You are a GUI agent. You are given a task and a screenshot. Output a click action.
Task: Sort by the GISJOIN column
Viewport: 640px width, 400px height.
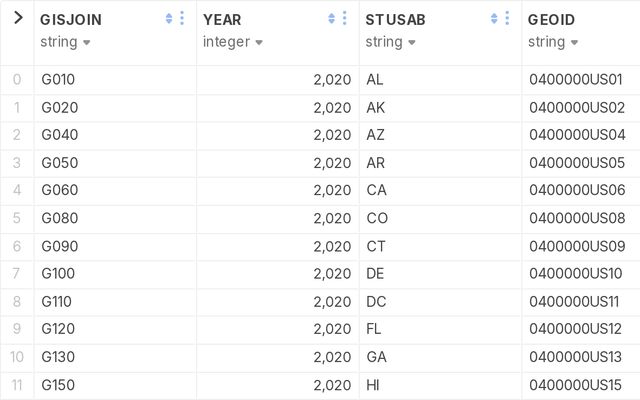point(168,19)
